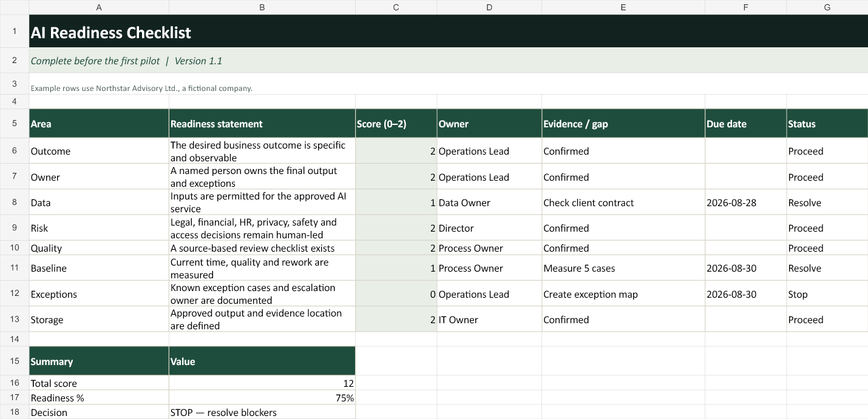Viewport: 868px width, 419px height.
Task: Select the "Inputs are permitted" readiness statement
Action: [x=262, y=203]
